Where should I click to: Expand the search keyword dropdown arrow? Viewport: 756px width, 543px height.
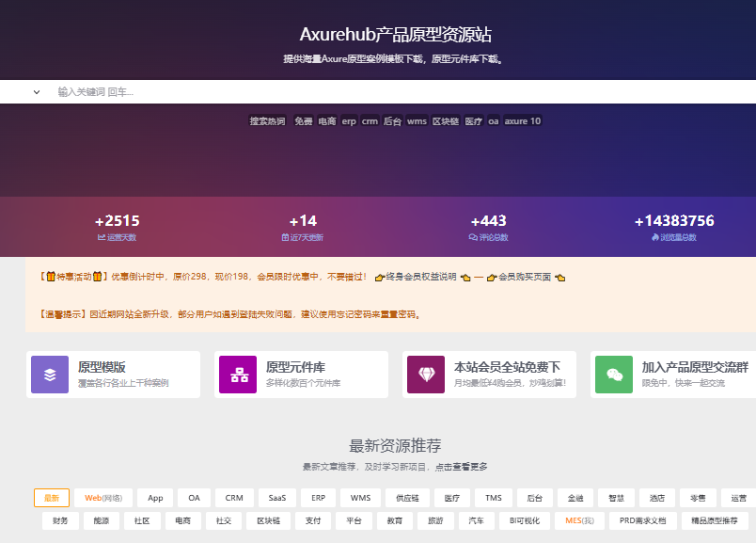(37, 91)
